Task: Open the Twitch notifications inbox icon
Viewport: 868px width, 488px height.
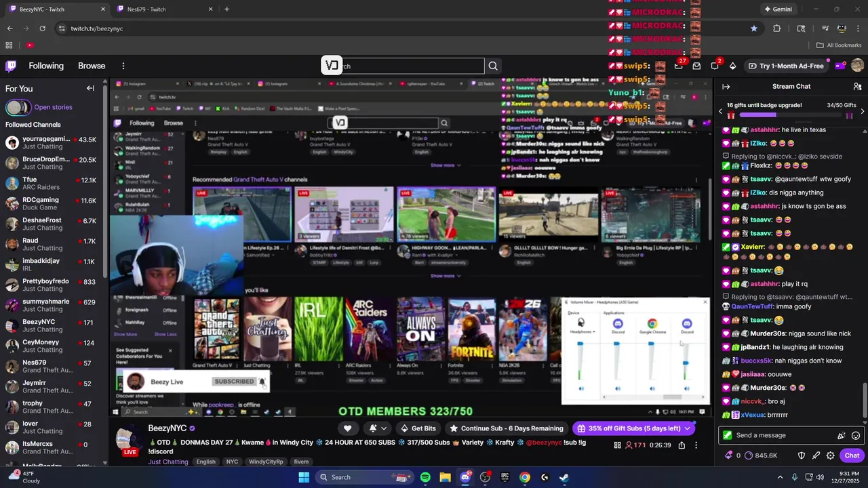Action: point(696,66)
